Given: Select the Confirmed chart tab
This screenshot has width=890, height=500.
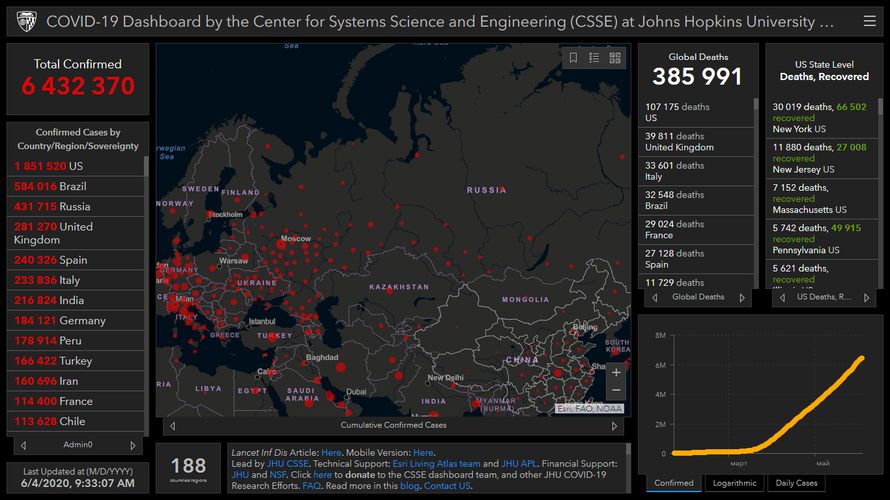Looking at the screenshot, I should pyautogui.click(x=674, y=483).
